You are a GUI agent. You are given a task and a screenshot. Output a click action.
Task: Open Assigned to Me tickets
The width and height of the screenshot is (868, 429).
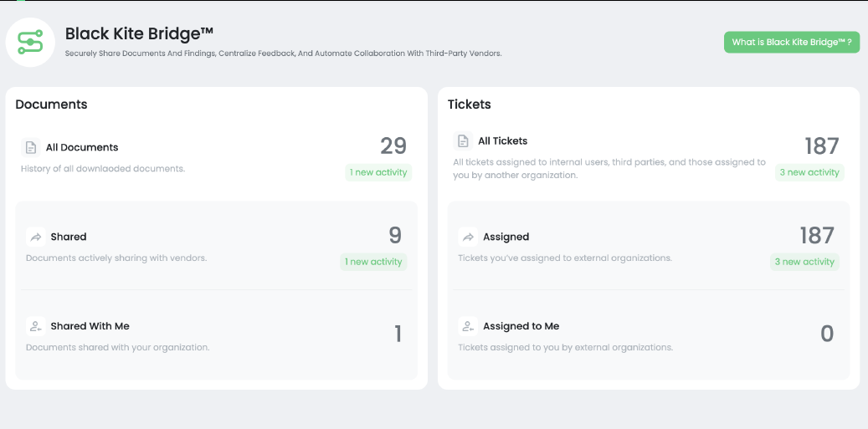click(x=521, y=326)
